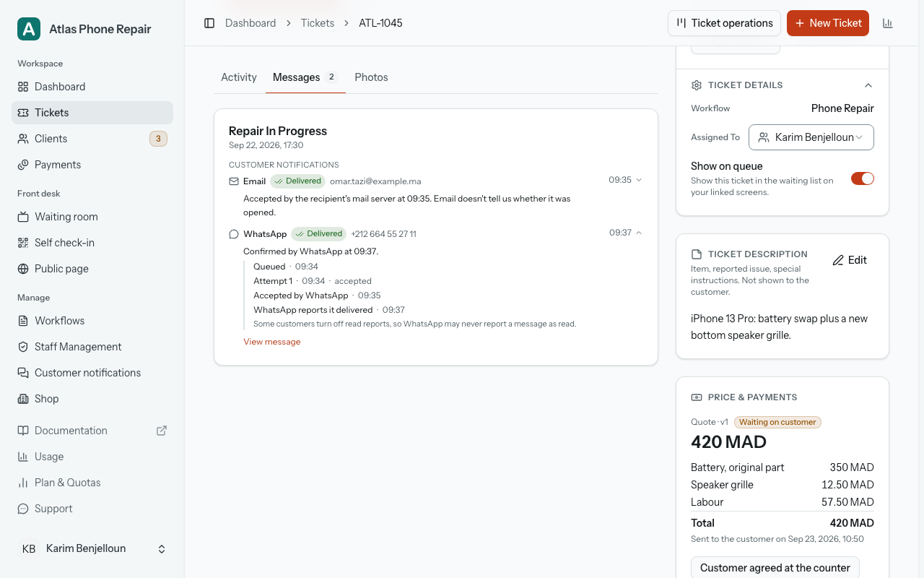Image resolution: width=924 pixels, height=578 pixels.
Task: Go to Dashboard breadcrumb
Action: (250, 23)
